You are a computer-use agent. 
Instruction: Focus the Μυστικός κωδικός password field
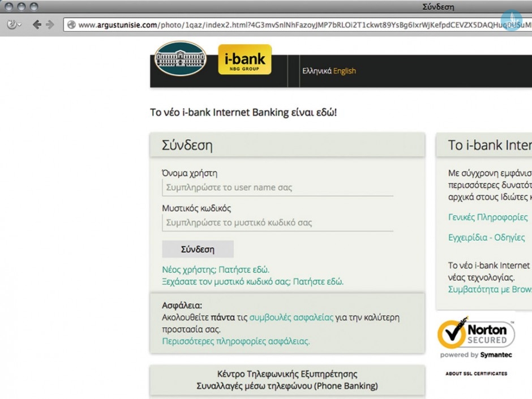277,223
